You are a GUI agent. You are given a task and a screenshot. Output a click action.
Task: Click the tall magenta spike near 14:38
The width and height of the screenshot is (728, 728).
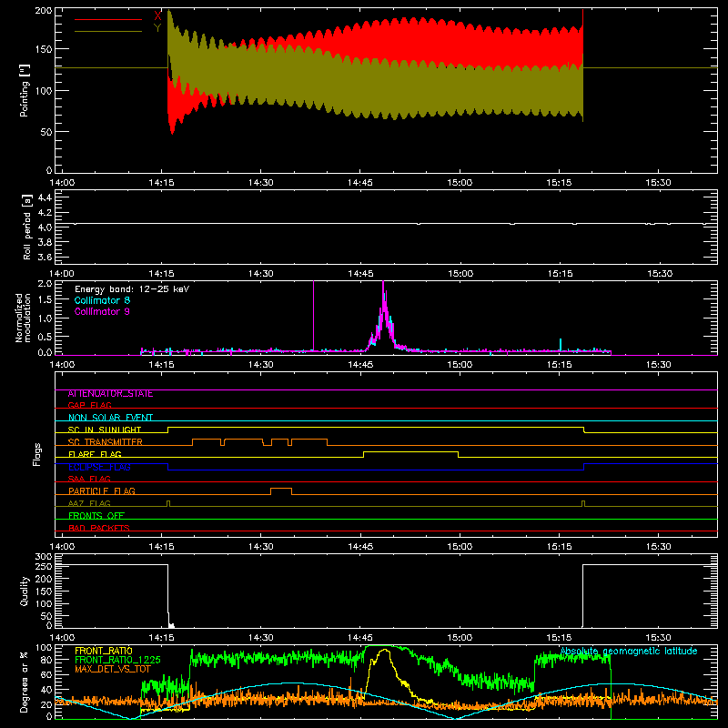(x=313, y=316)
